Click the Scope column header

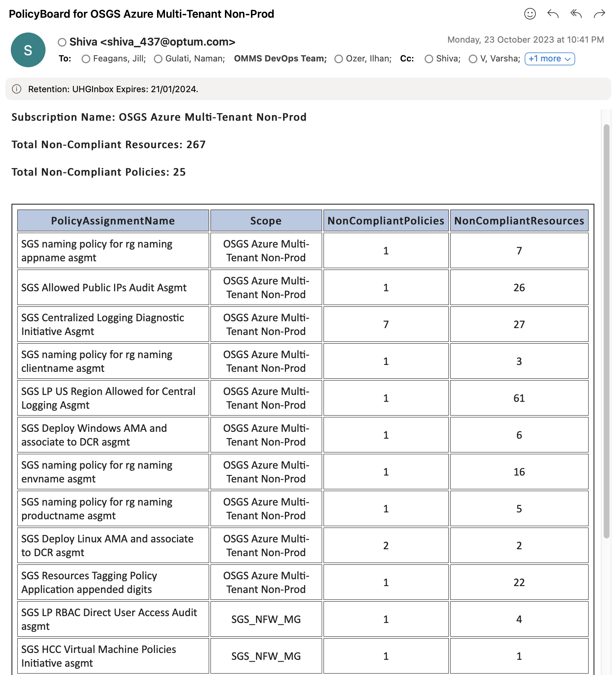266,221
